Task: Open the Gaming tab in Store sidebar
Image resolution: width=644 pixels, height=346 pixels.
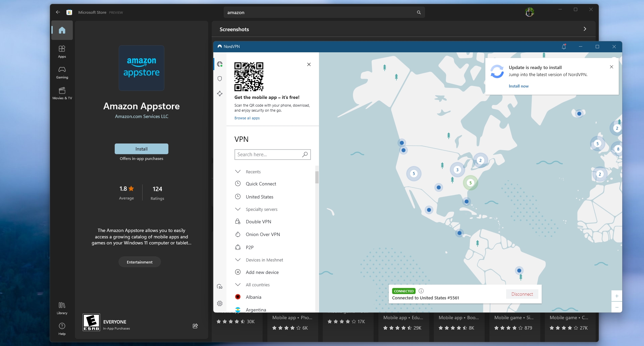Action: (x=62, y=72)
